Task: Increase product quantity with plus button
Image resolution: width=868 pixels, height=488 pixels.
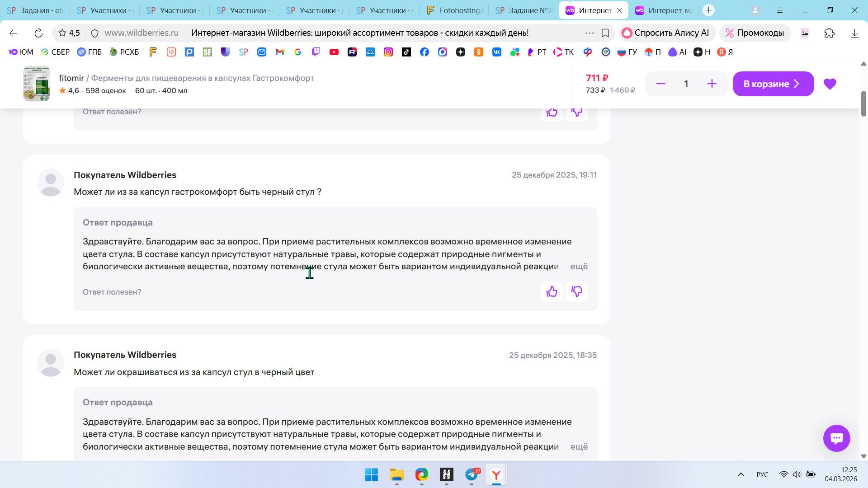Action: (712, 84)
